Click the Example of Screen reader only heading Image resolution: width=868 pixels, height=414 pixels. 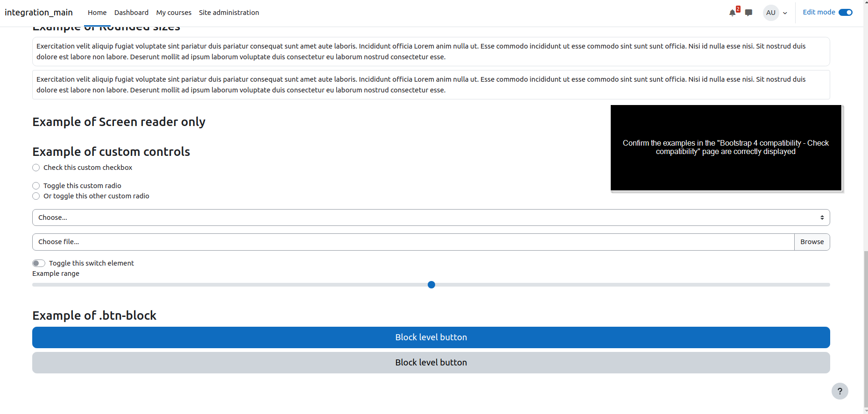(119, 122)
